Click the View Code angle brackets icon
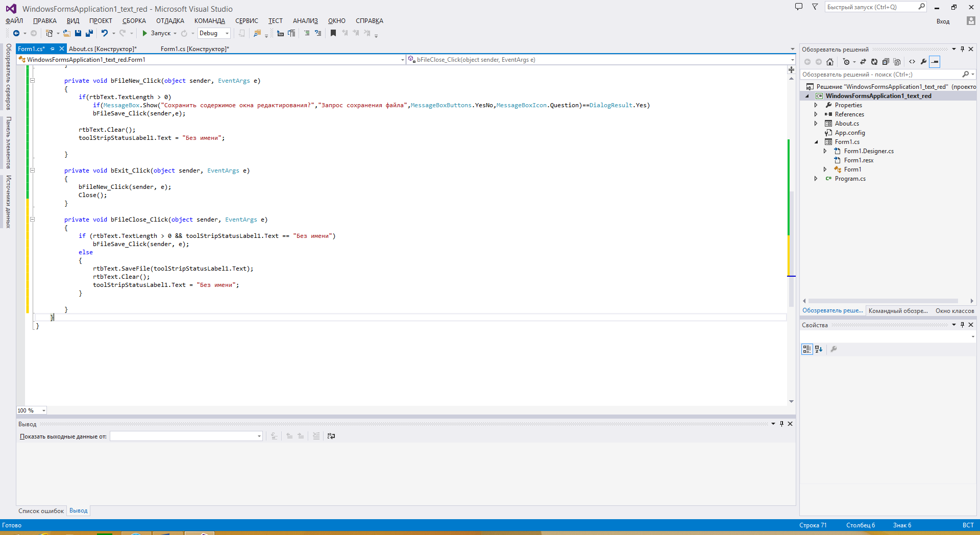This screenshot has width=980, height=535. (912, 62)
